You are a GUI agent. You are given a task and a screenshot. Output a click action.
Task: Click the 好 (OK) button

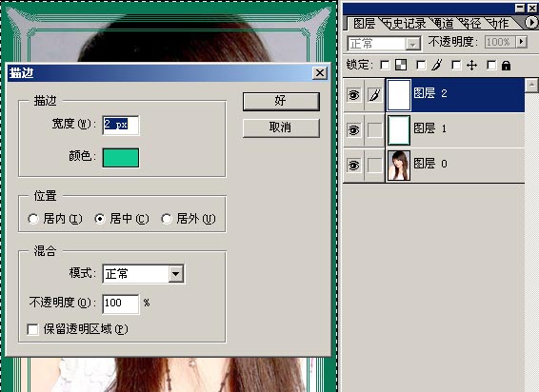[x=281, y=102]
